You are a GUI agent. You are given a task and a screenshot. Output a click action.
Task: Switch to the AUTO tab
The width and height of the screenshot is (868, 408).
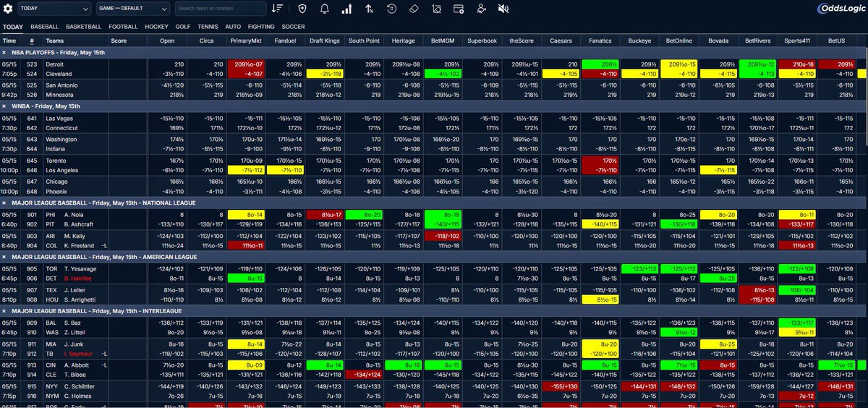pos(233,27)
